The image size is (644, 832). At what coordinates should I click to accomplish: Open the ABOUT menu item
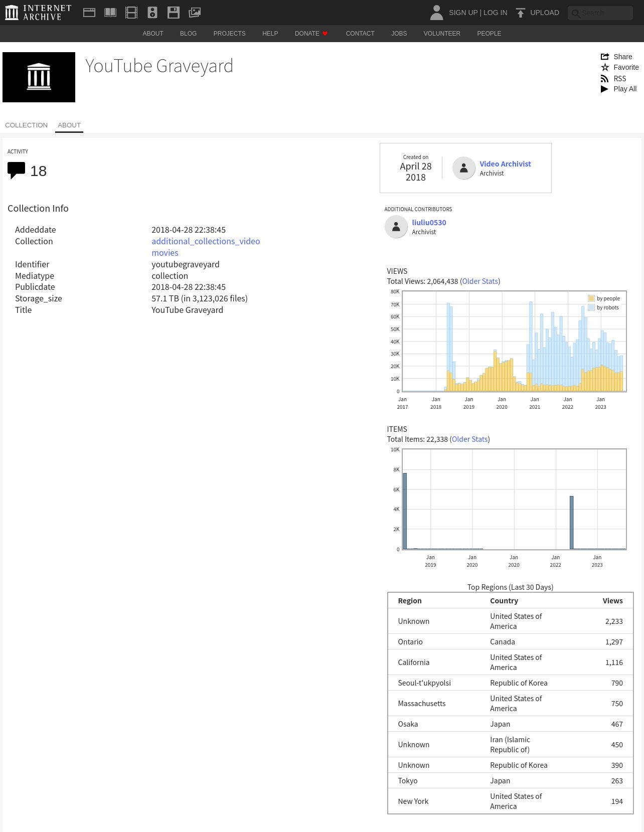153,34
